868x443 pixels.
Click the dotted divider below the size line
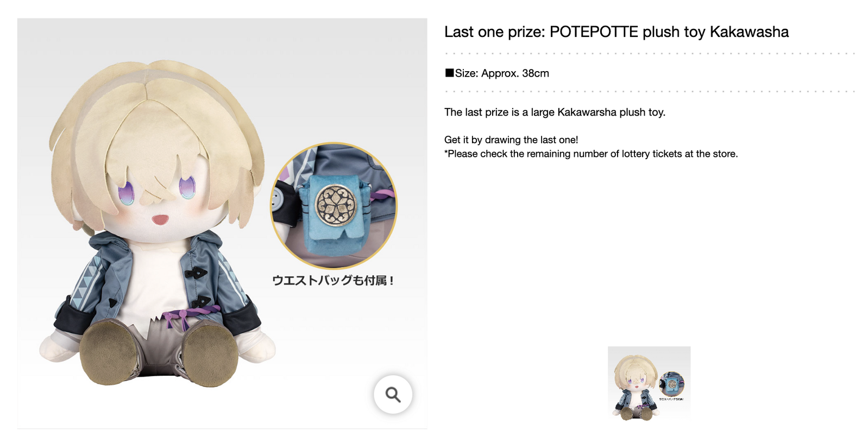point(650,92)
